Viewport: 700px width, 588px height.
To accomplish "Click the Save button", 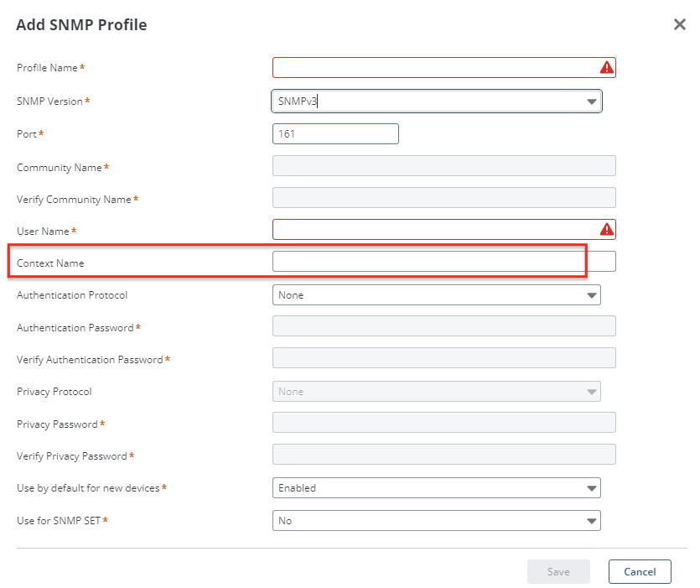I will 558,572.
